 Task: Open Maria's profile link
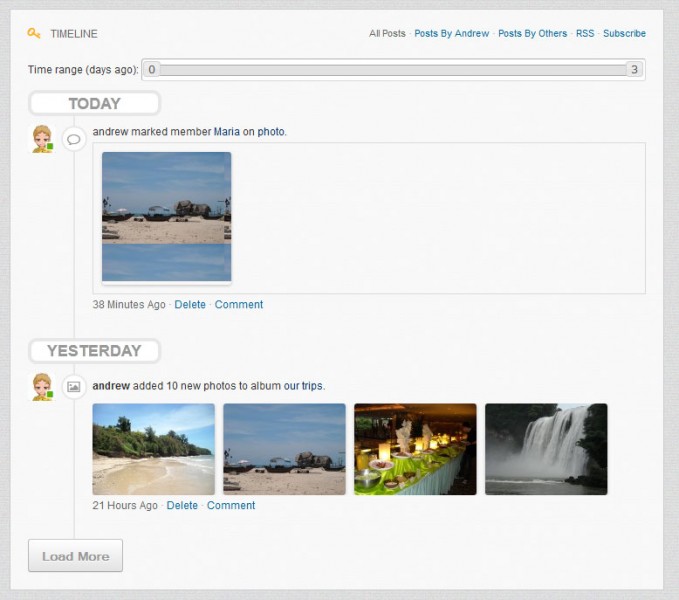(x=226, y=132)
